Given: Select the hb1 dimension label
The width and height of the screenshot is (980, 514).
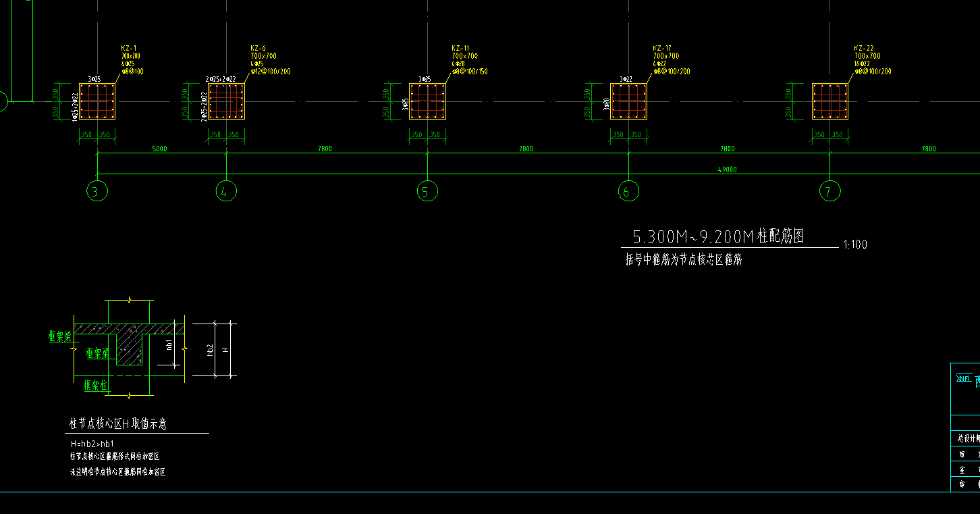Looking at the screenshot, I should pos(169,344).
